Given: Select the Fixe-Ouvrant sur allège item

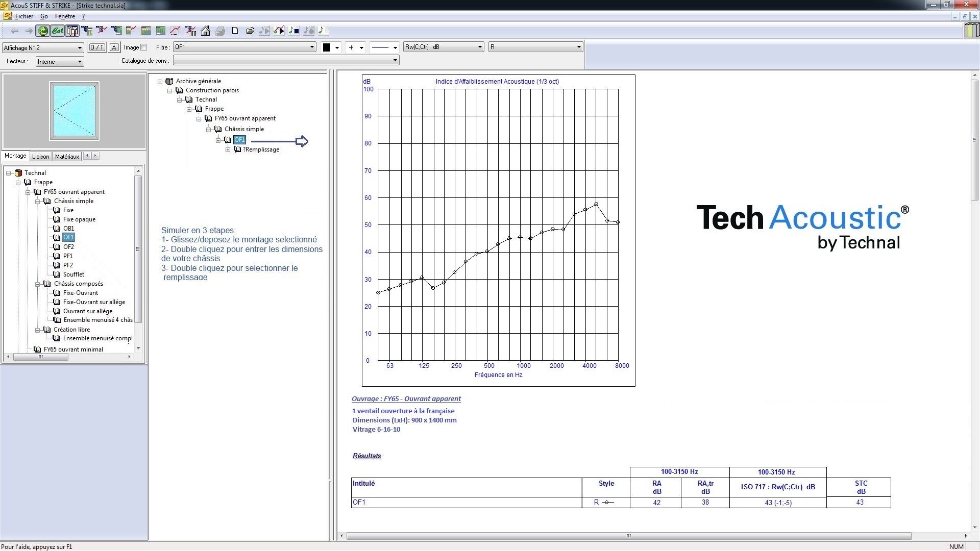Looking at the screenshot, I should click(94, 302).
